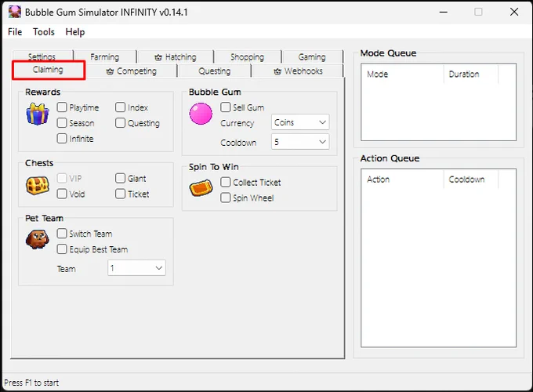The image size is (533, 392).
Task: Click the Spin To Win ticket icon
Action: (x=201, y=188)
